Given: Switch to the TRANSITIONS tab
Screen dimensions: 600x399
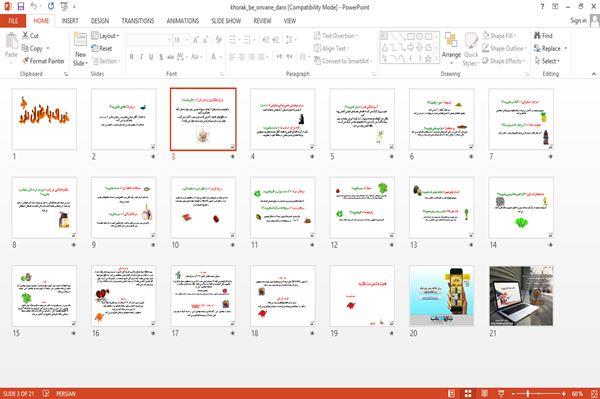Looking at the screenshot, I should [138, 21].
